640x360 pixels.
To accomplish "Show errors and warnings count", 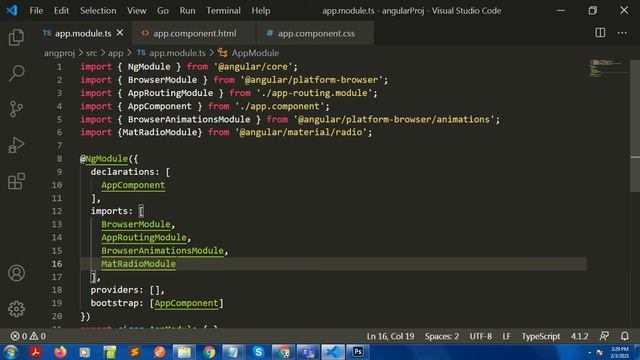I will click(28, 336).
